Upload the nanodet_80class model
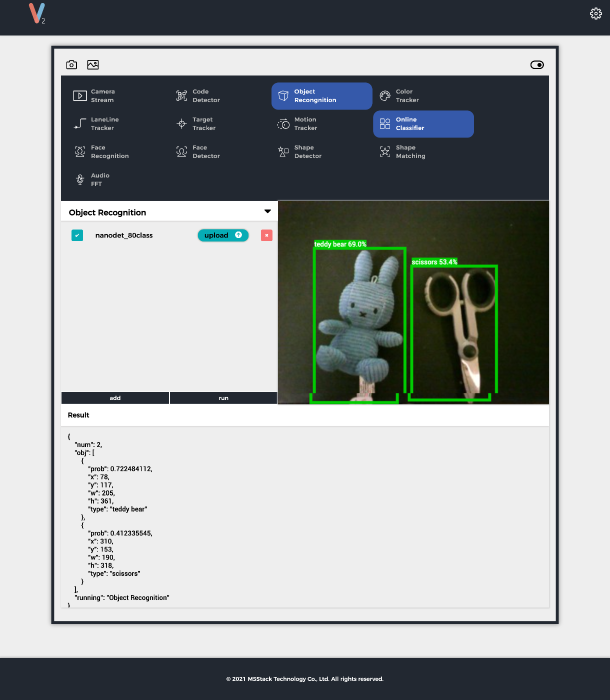 (x=223, y=235)
